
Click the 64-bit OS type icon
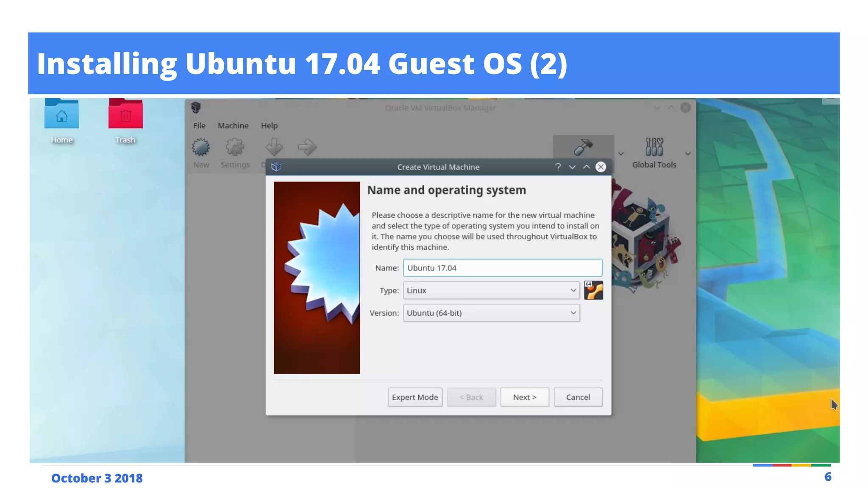click(x=593, y=290)
